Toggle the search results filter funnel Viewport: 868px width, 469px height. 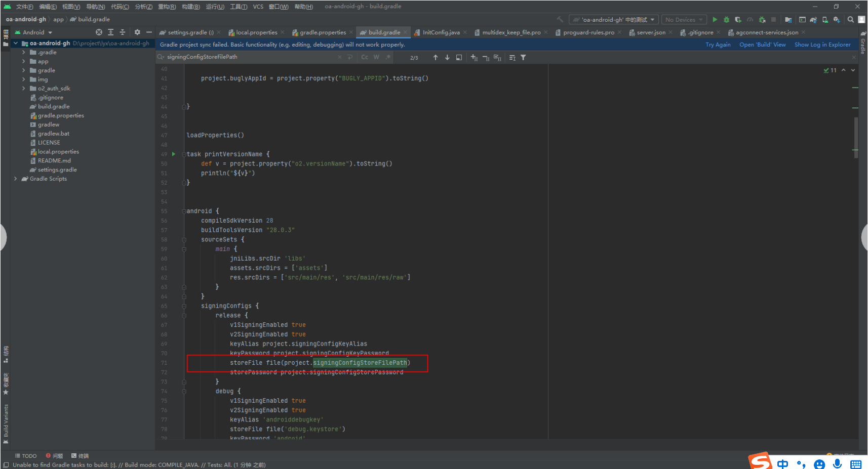pos(523,58)
